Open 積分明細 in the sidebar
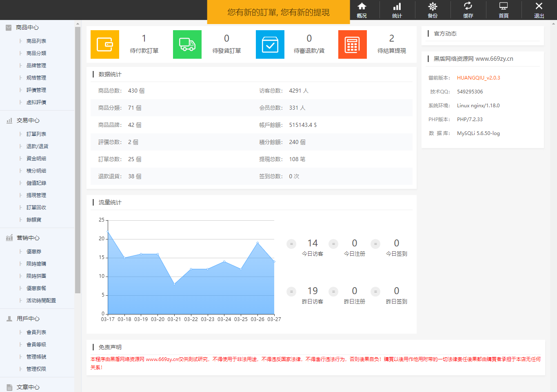This screenshot has width=557, height=392. pyautogui.click(x=36, y=171)
